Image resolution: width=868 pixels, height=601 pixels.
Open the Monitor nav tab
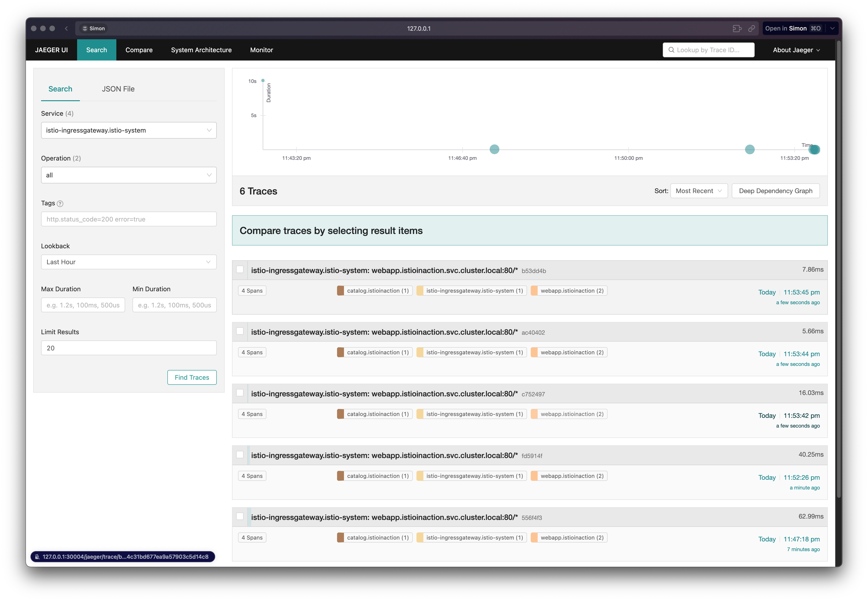pyautogui.click(x=262, y=50)
